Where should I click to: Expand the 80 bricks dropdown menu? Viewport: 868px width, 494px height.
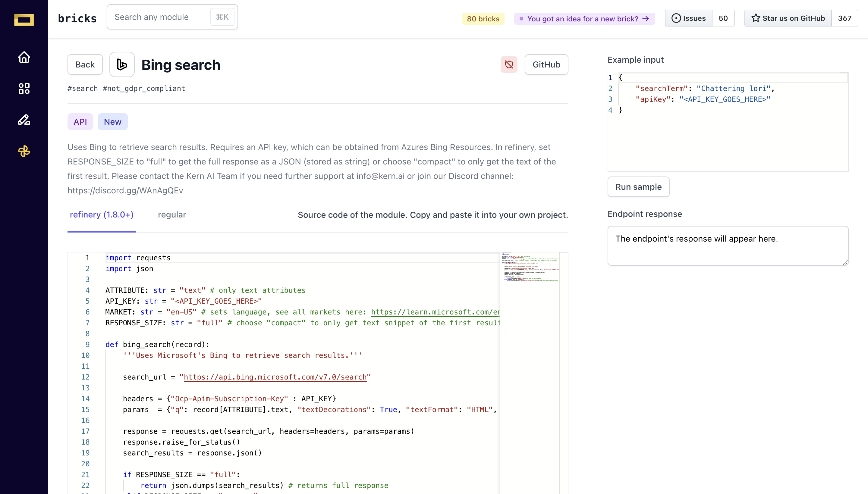click(483, 18)
